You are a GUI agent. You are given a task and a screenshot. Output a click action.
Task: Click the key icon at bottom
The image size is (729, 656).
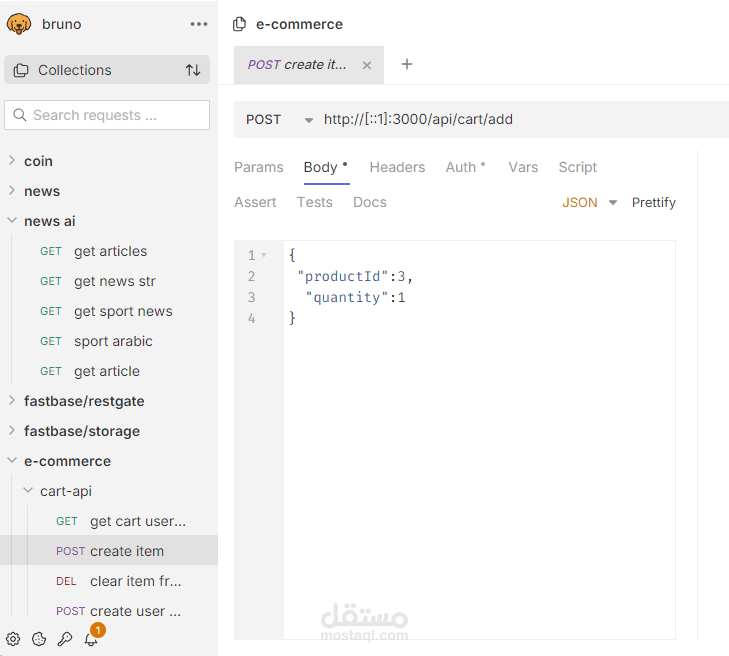(65, 639)
